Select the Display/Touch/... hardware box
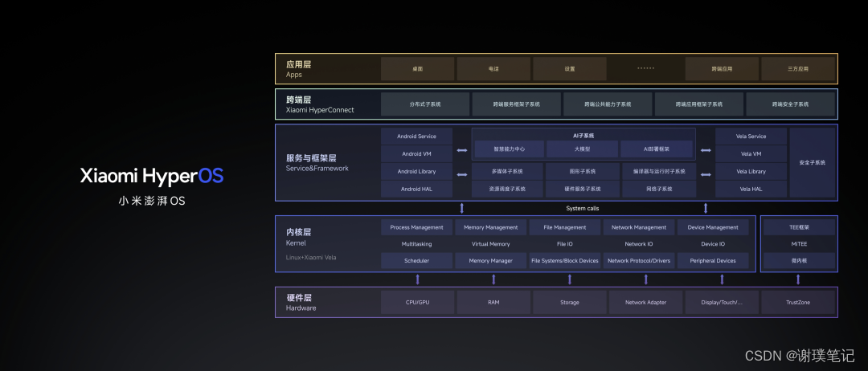This screenshot has width=868, height=371. pos(722,303)
